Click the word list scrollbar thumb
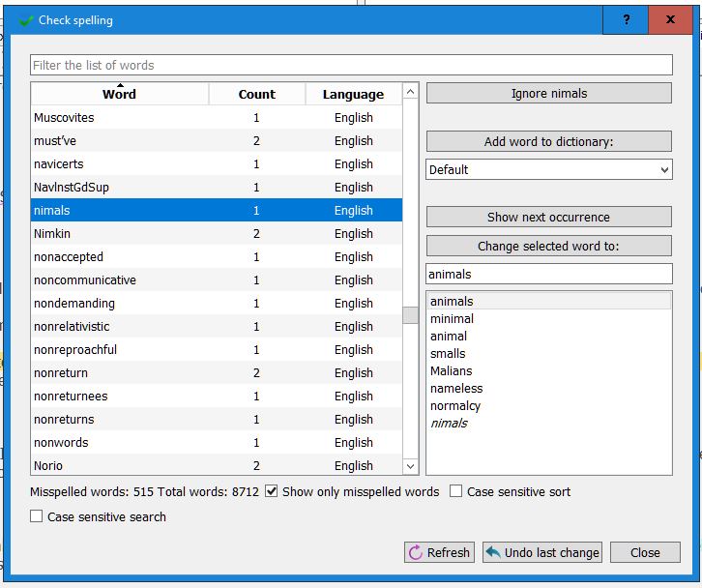 tap(411, 315)
